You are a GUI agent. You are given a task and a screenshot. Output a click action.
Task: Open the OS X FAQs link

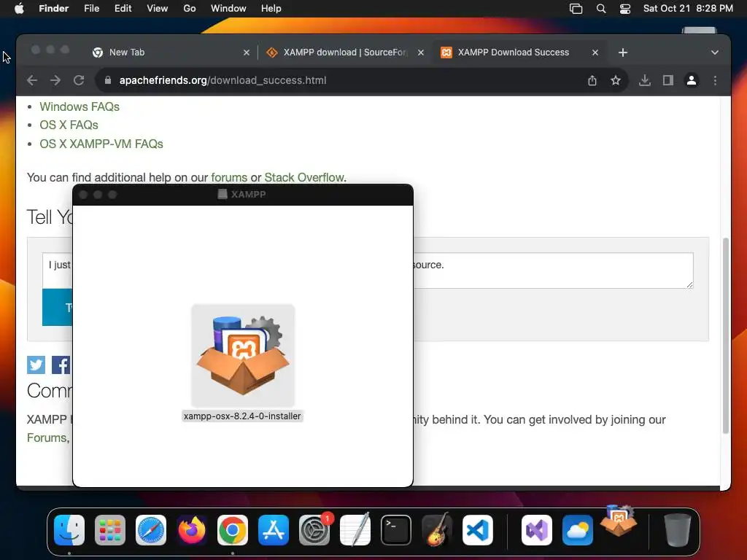69,125
